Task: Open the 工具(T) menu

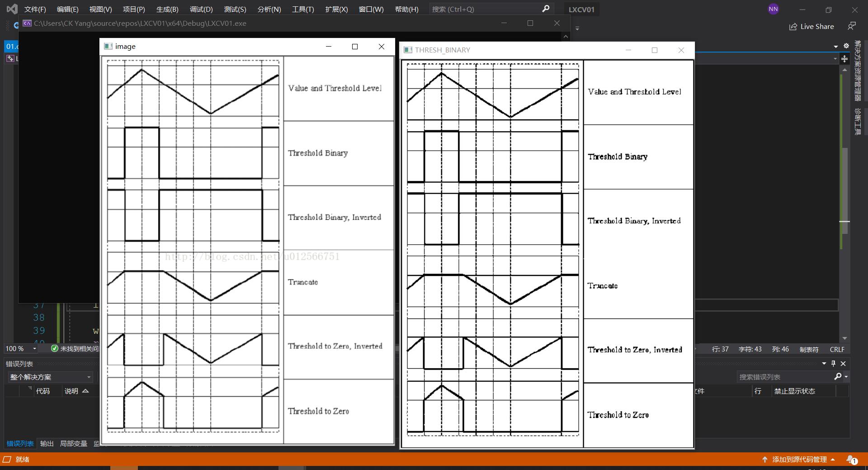Action: point(303,9)
